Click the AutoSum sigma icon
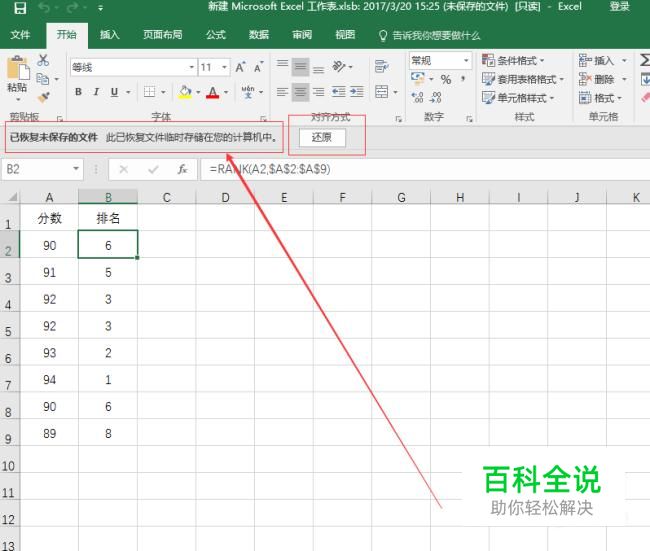The height and width of the screenshot is (551, 650). 645,60
